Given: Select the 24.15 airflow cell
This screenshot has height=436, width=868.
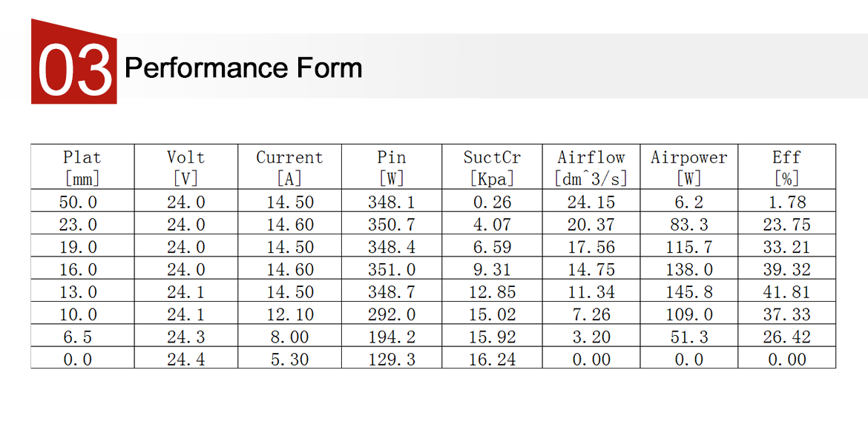Looking at the screenshot, I should [591, 202].
